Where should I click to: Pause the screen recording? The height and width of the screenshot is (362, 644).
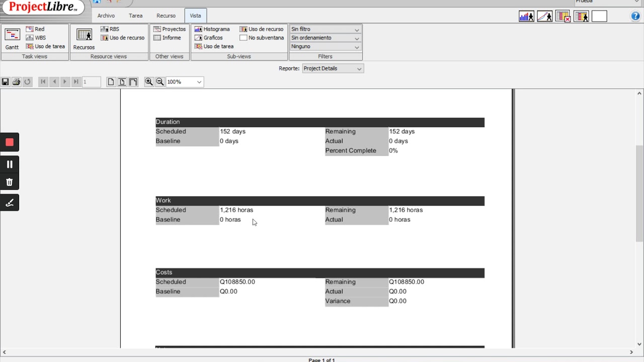click(x=9, y=164)
